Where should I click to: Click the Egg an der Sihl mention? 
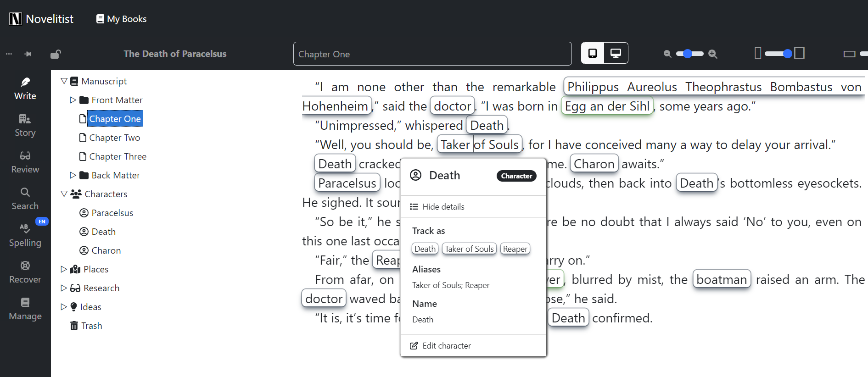pyautogui.click(x=607, y=106)
